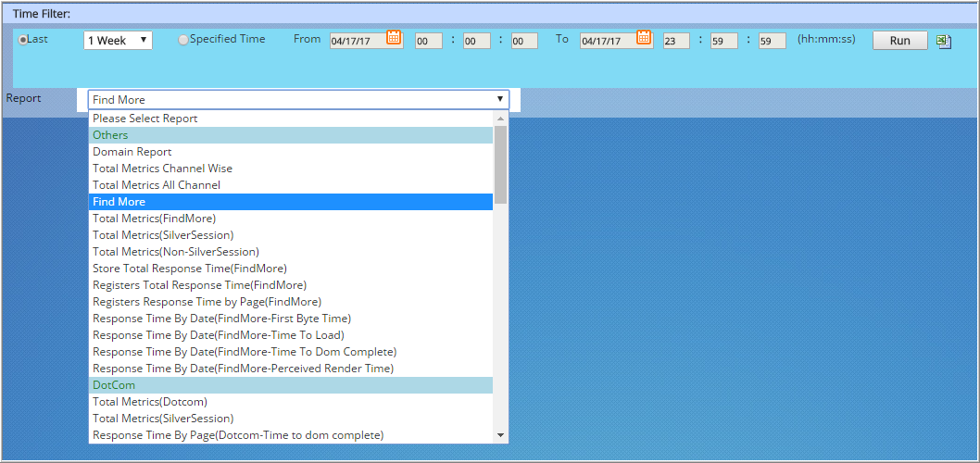Select the Last time range radio button
The image size is (980, 463).
point(23,40)
